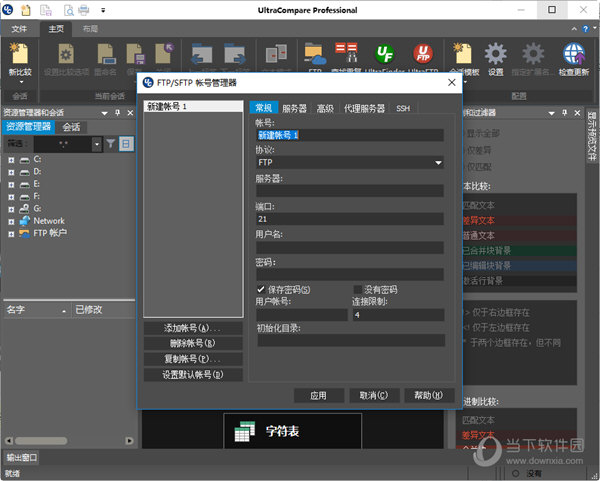Click 添加帐号(A) button

(193, 328)
